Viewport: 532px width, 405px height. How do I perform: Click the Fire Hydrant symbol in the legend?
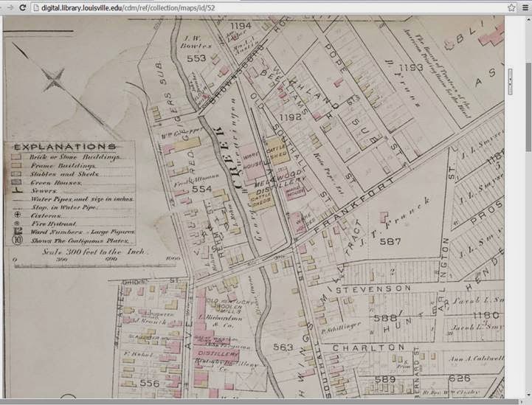tap(16, 221)
